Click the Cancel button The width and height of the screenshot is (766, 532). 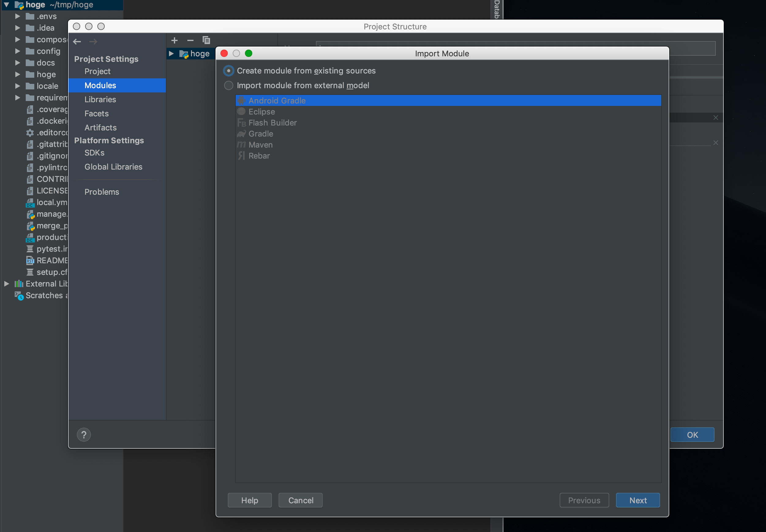tap(300, 500)
